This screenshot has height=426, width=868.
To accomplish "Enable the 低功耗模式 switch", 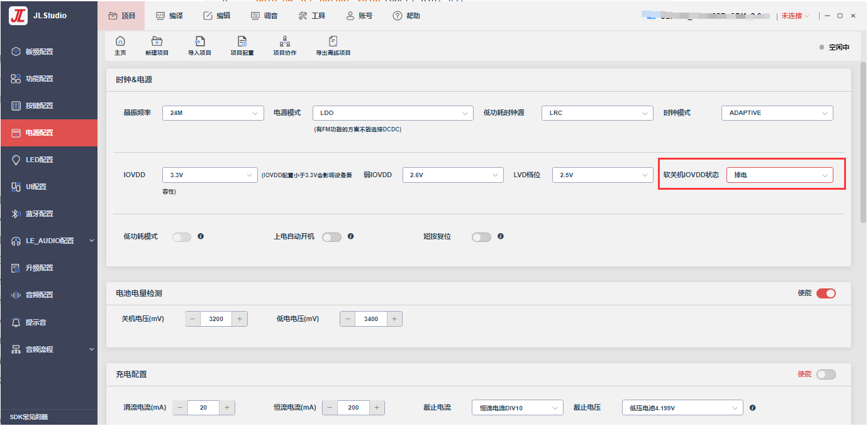I will point(182,237).
